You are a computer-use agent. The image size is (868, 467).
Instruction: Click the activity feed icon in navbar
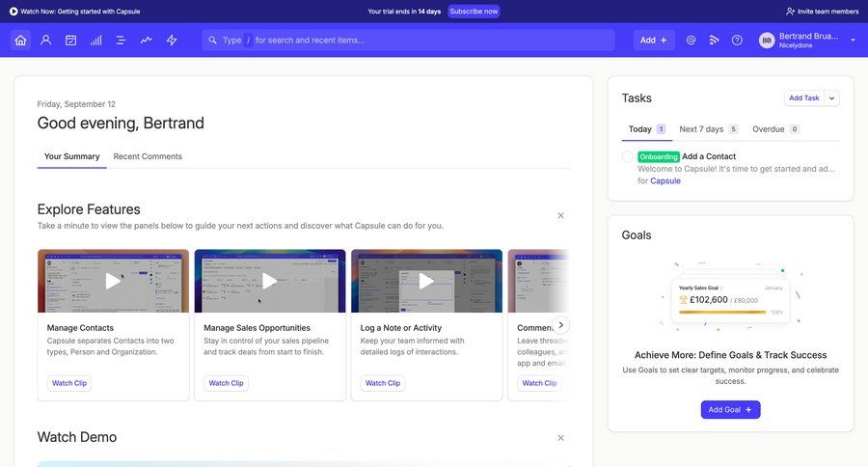coord(714,41)
